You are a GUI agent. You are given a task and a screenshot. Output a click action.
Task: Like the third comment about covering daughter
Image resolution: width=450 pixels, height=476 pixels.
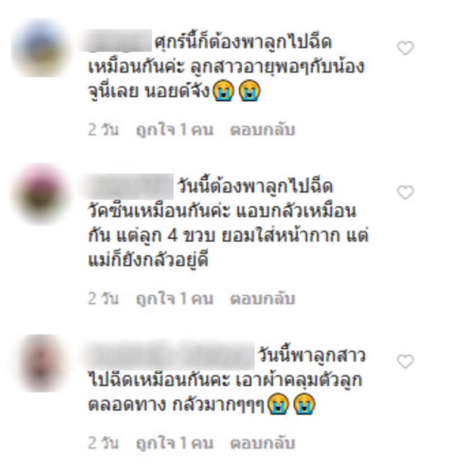406,361
